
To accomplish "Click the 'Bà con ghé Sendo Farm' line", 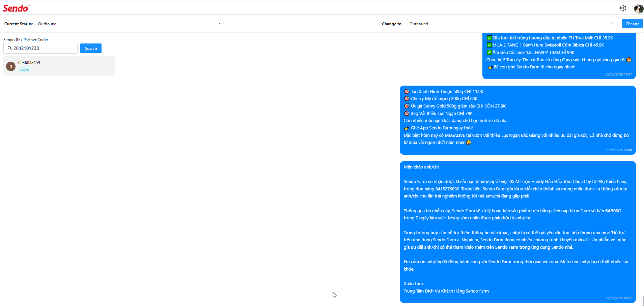I will 532,67.
